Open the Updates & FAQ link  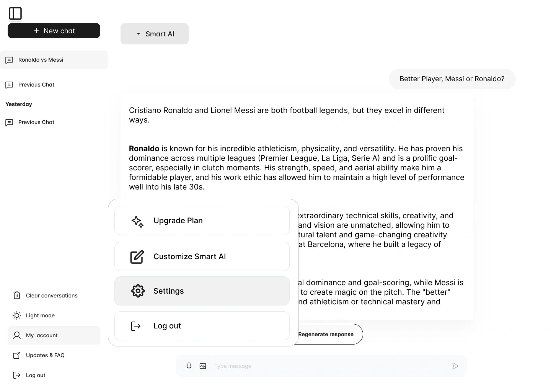54,355
